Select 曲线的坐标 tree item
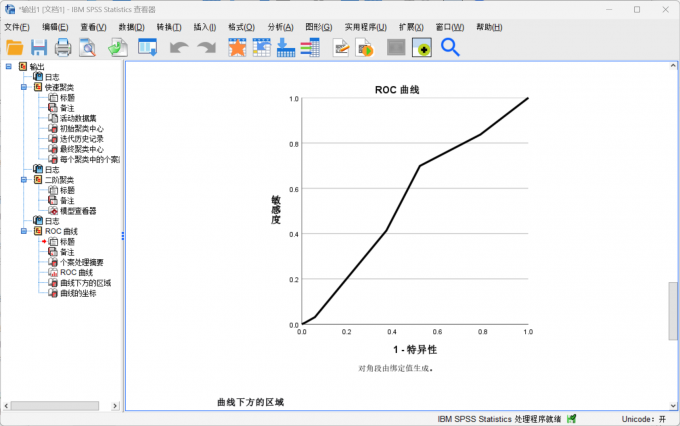 (x=78, y=293)
